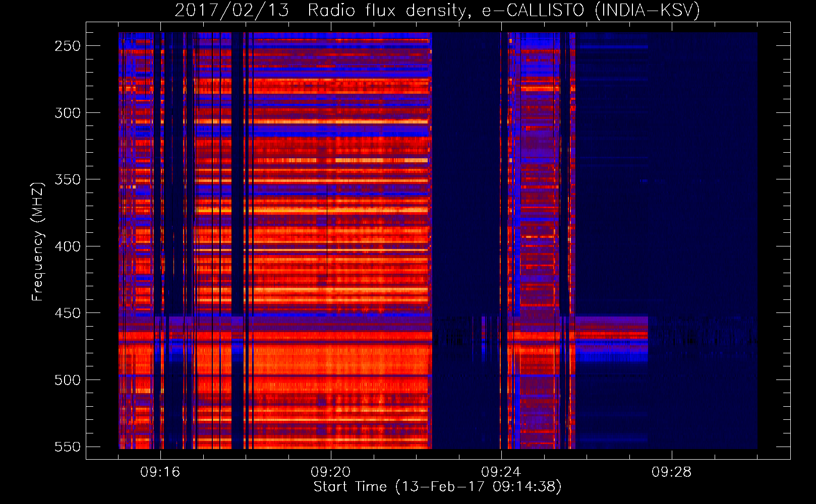
Task: Click the 350 frequency tick label
Action: click(68, 179)
